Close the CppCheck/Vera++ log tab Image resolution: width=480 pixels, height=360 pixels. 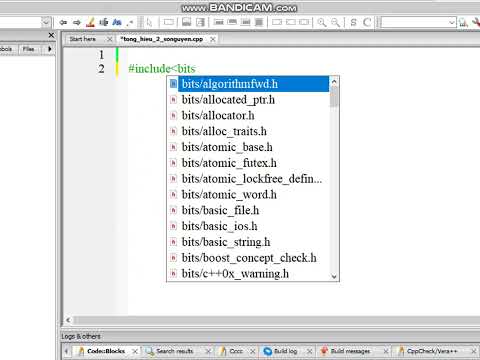tap(473, 351)
